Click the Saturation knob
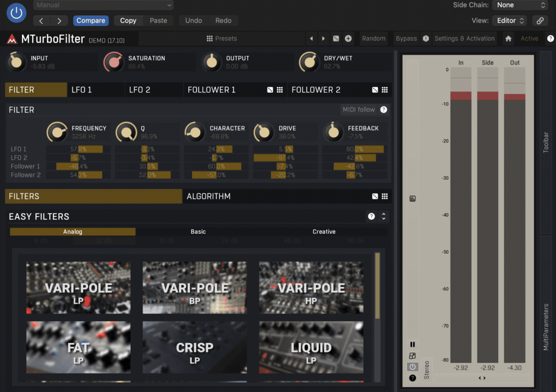The width and height of the screenshot is (556, 392). 114,62
